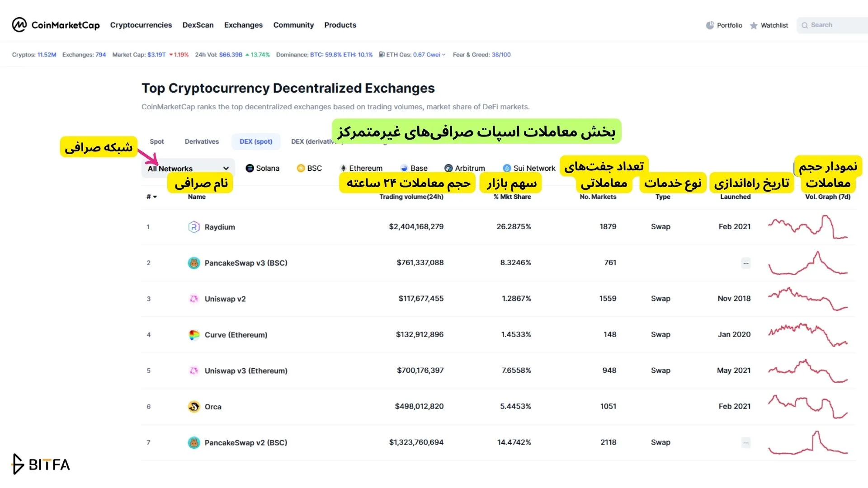Open the DexScan menu
The width and height of the screenshot is (868, 488).
pos(198,25)
